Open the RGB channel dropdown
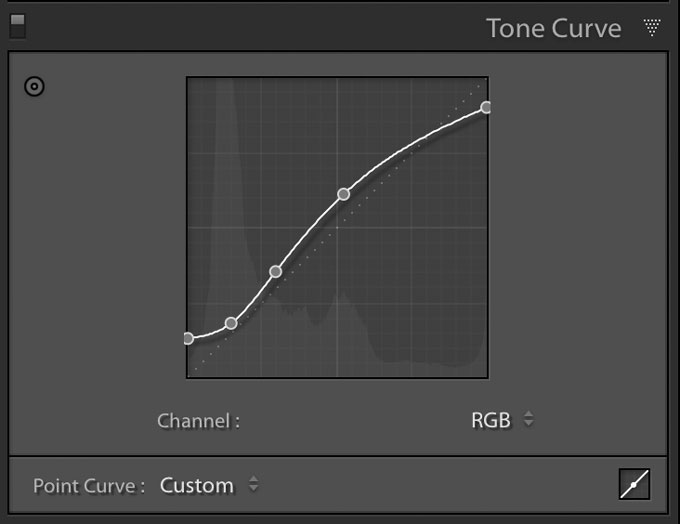680x524 pixels. click(x=502, y=420)
